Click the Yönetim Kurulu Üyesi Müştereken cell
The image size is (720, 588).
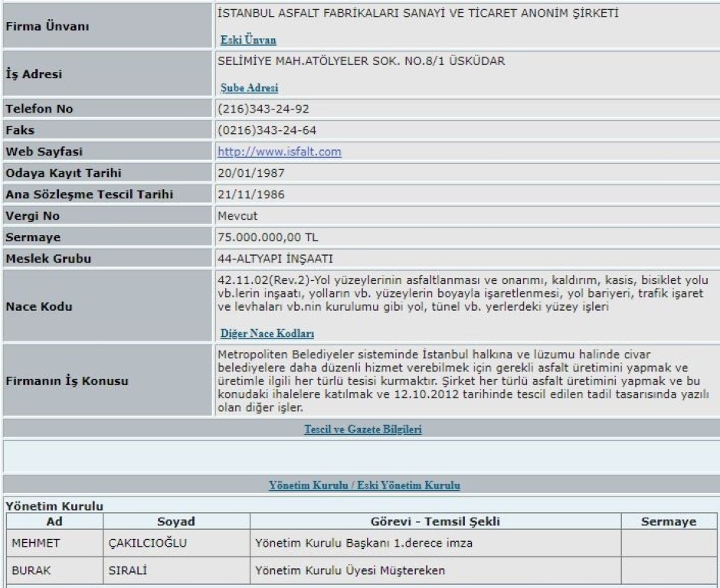(338, 570)
